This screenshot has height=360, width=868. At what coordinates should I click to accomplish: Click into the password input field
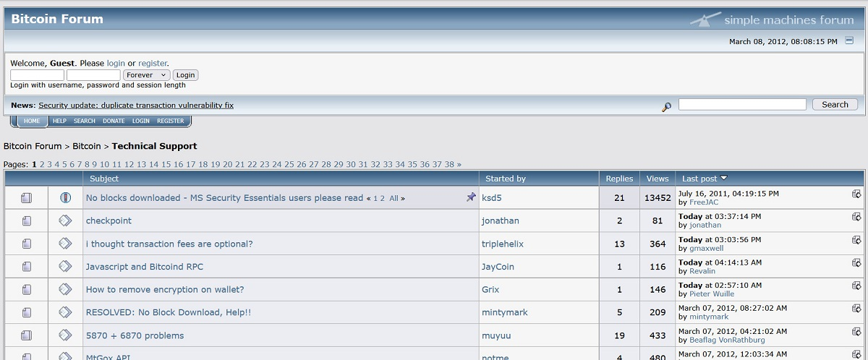point(93,75)
